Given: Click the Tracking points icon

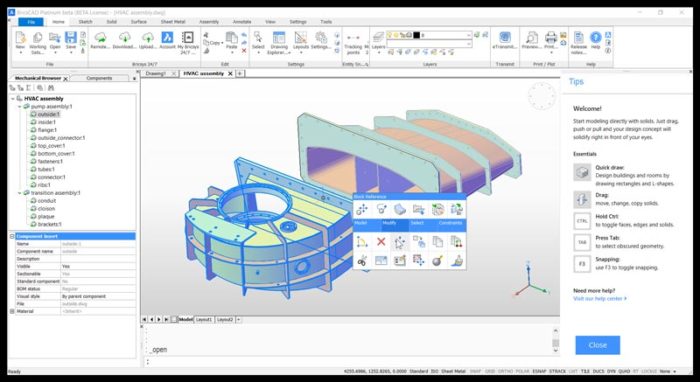Looking at the screenshot, I should pos(353,38).
